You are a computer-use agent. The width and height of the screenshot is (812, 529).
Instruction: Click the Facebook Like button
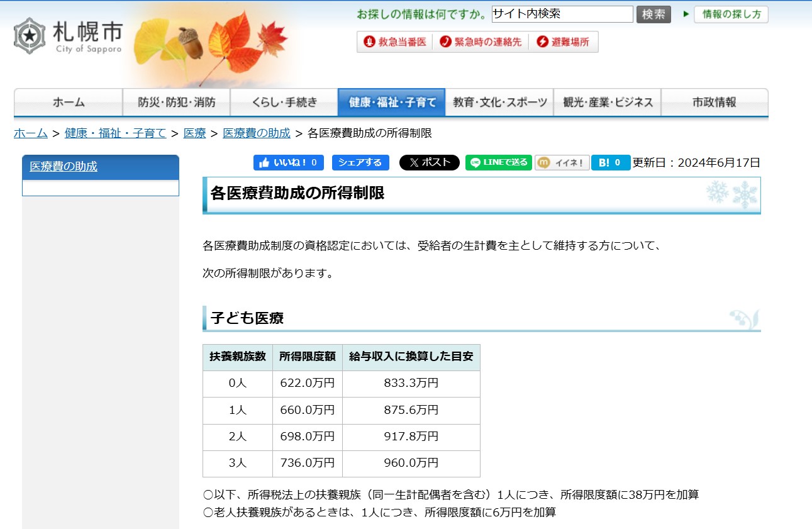click(289, 162)
